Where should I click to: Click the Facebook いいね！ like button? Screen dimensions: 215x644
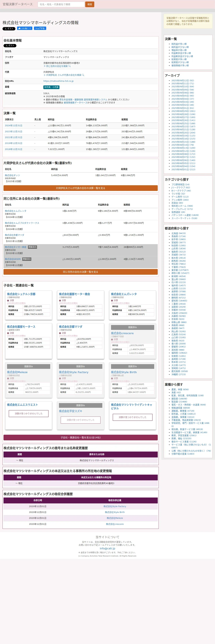pyautogui.click(x=24, y=28)
